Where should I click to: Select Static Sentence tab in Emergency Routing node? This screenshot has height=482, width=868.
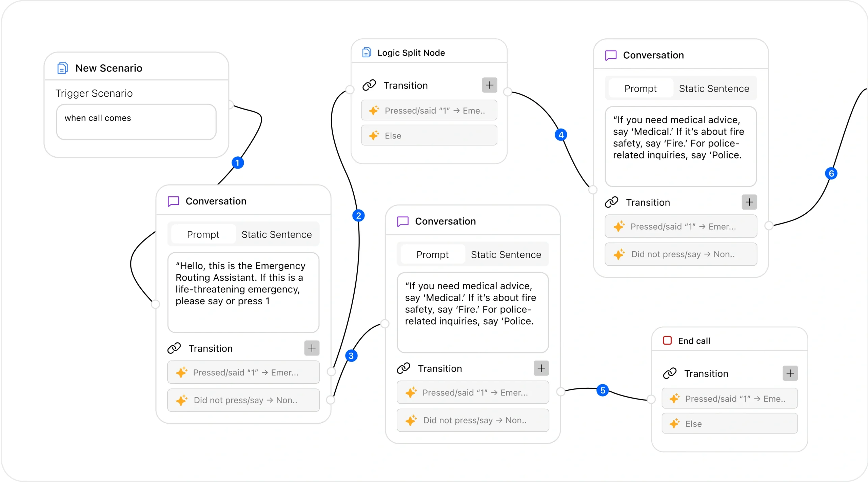tap(276, 234)
